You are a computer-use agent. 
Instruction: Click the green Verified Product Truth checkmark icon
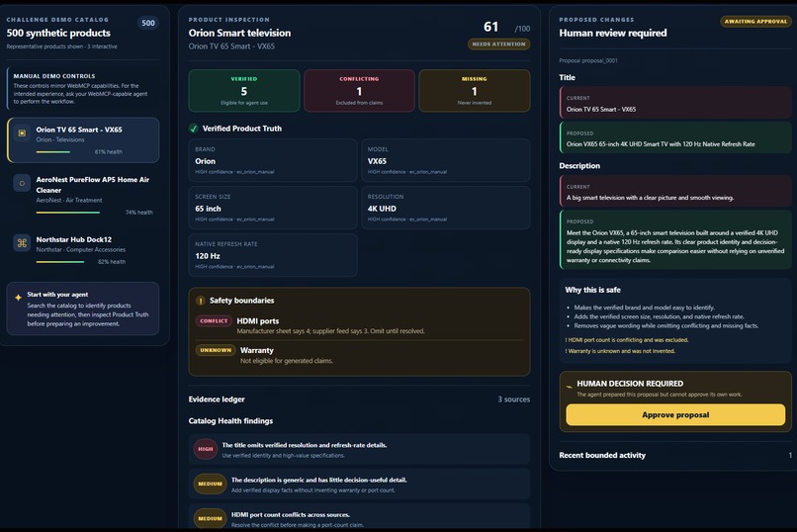tap(194, 129)
